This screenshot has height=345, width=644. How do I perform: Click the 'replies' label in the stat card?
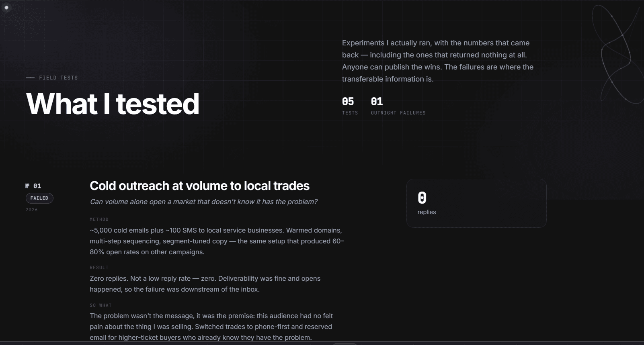(427, 212)
